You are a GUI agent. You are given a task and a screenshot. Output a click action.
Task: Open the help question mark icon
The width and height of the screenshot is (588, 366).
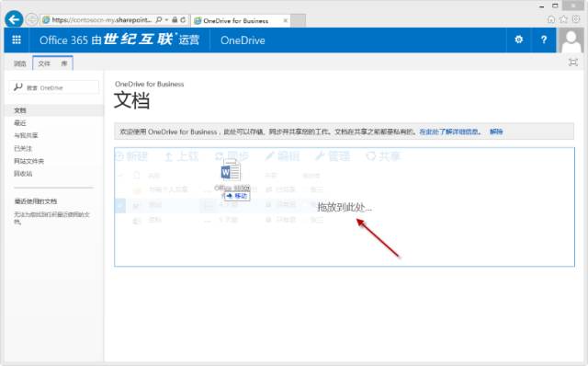coord(544,40)
